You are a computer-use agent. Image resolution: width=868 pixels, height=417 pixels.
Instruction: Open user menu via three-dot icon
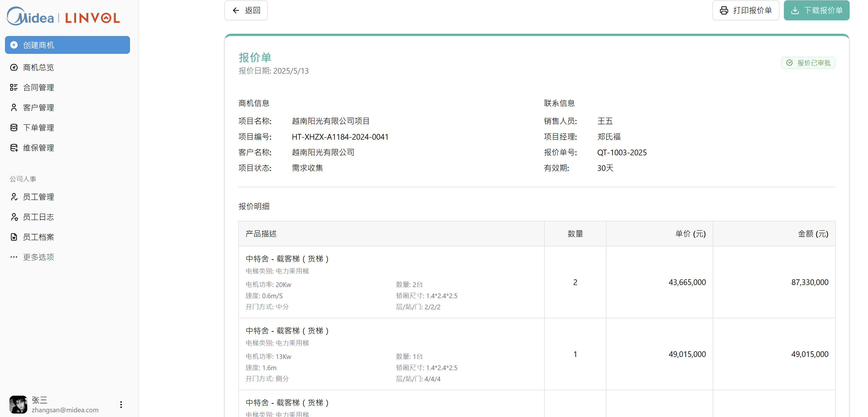pyautogui.click(x=121, y=404)
